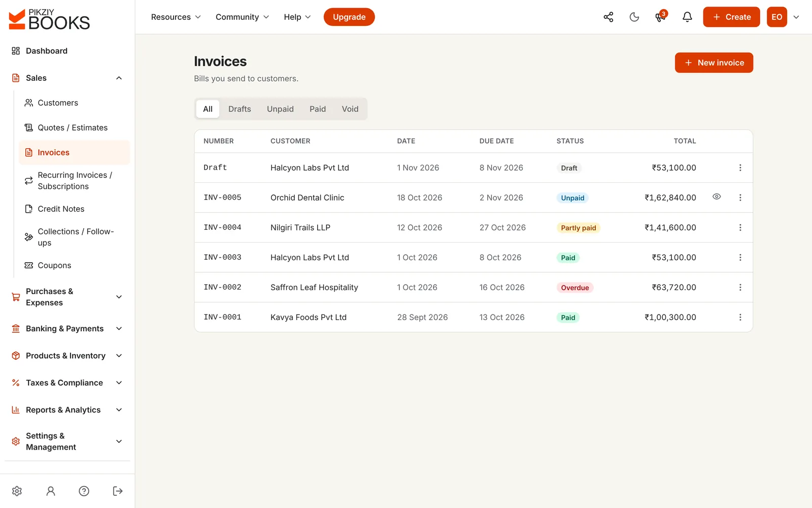Click customer Saffron Leaf Hospitality
Image resolution: width=812 pixels, height=508 pixels.
pyautogui.click(x=314, y=288)
